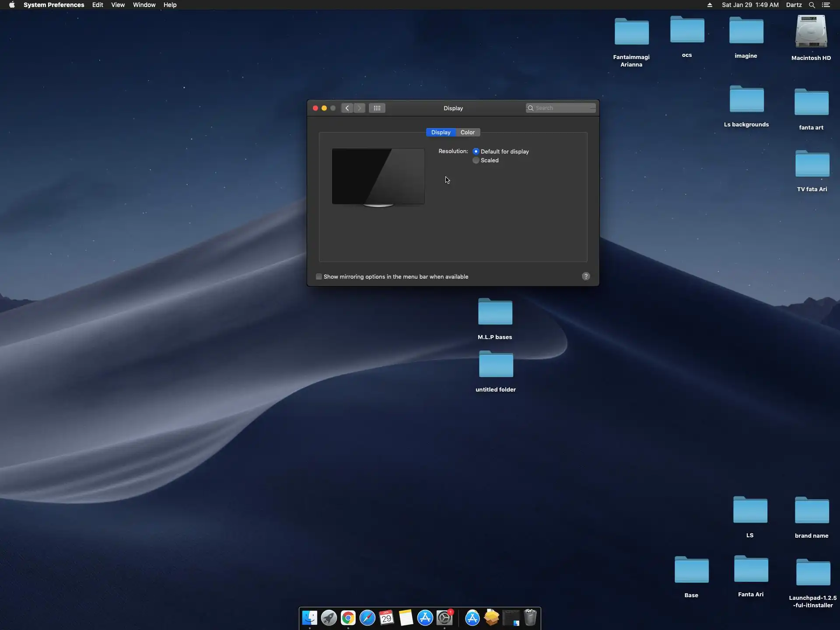This screenshot has height=630, width=840.
Task: Select the Scaled resolution option
Action: [476, 161]
